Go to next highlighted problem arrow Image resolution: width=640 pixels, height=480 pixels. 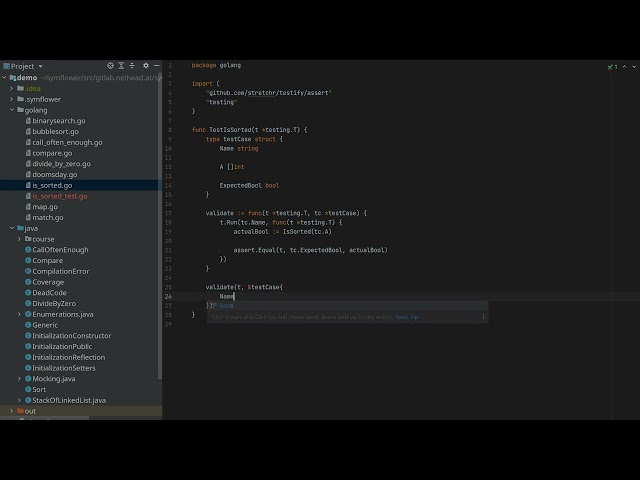pos(634,67)
